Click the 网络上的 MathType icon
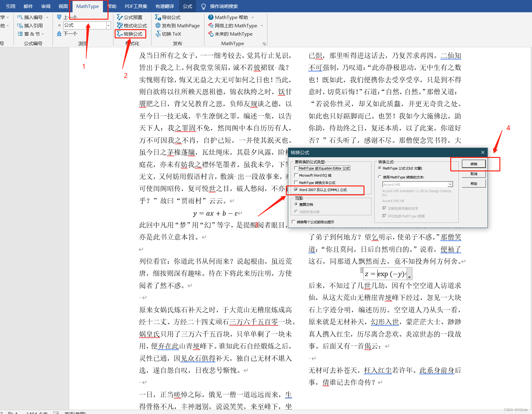Image resolution: width=532 pixels, height=414 pixels. pyautogui.click(x=211, y=25)
